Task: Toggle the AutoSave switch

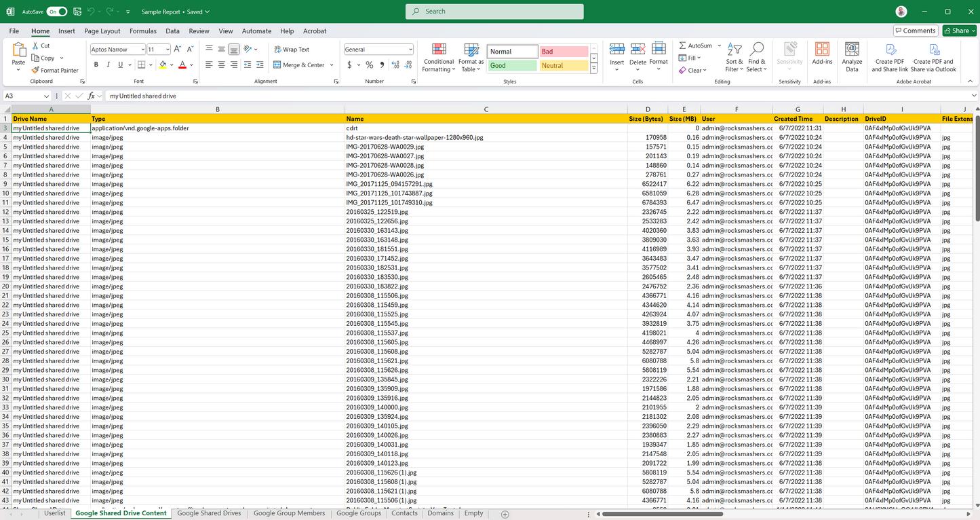Action: tap(56, 12)
